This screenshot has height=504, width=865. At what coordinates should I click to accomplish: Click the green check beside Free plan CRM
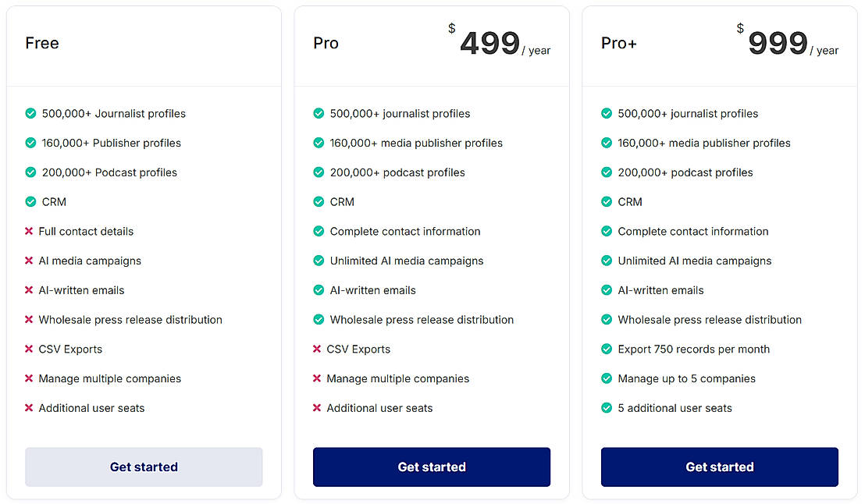(x=30, y=202)
